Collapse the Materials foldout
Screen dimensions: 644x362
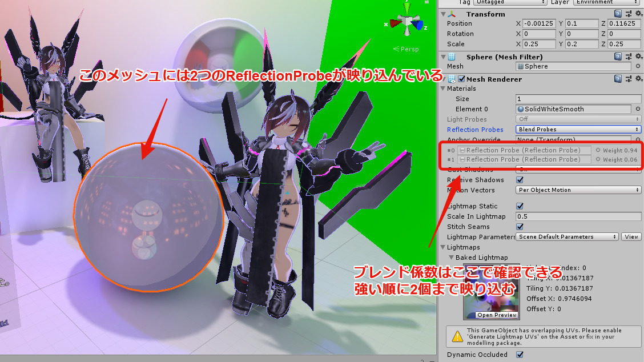point(444,89)
